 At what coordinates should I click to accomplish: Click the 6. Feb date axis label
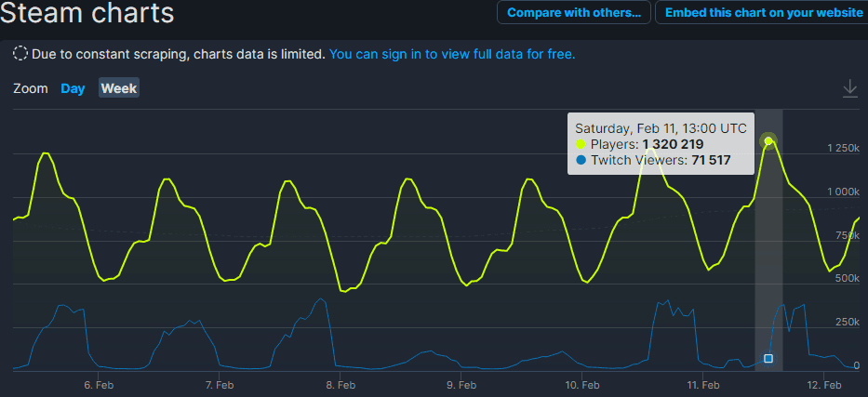click(x=98, y=385)
